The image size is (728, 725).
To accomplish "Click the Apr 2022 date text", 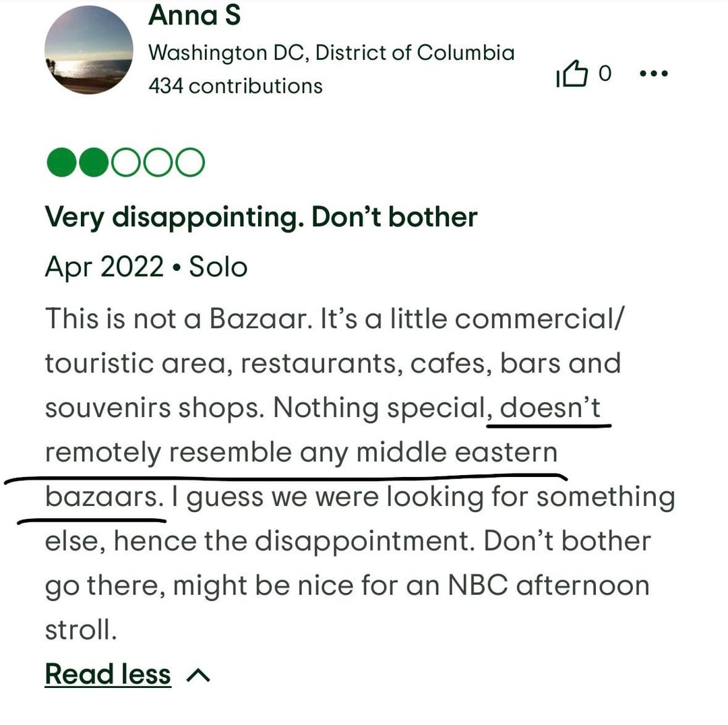I will click(104, 267).
